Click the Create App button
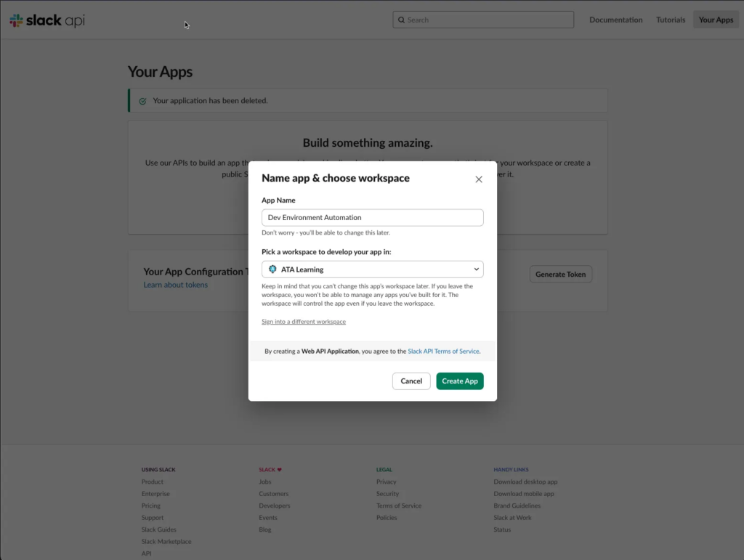 pos(460,381)
